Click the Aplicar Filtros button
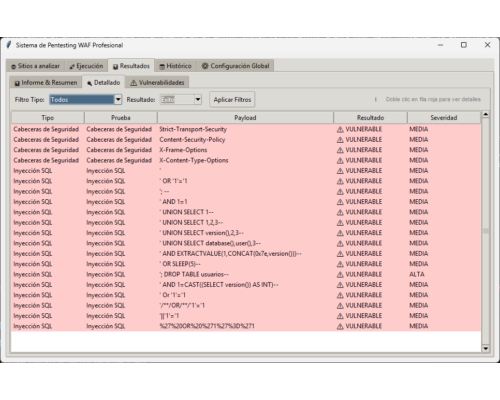Screen dimensions: 500x400 pos(232,100)
